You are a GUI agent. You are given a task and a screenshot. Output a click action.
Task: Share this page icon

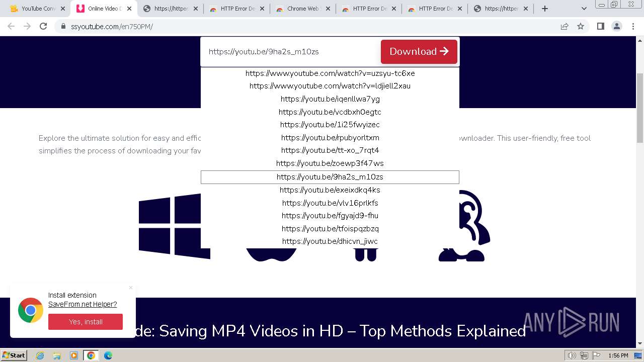(x=565, y=26)
